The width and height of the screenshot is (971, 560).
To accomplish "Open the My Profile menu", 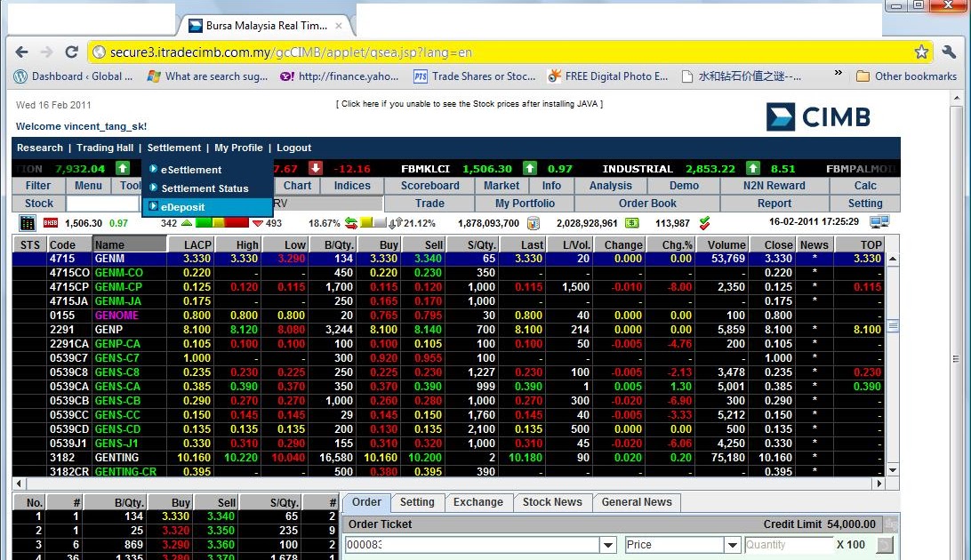I will tap(238, 148).
